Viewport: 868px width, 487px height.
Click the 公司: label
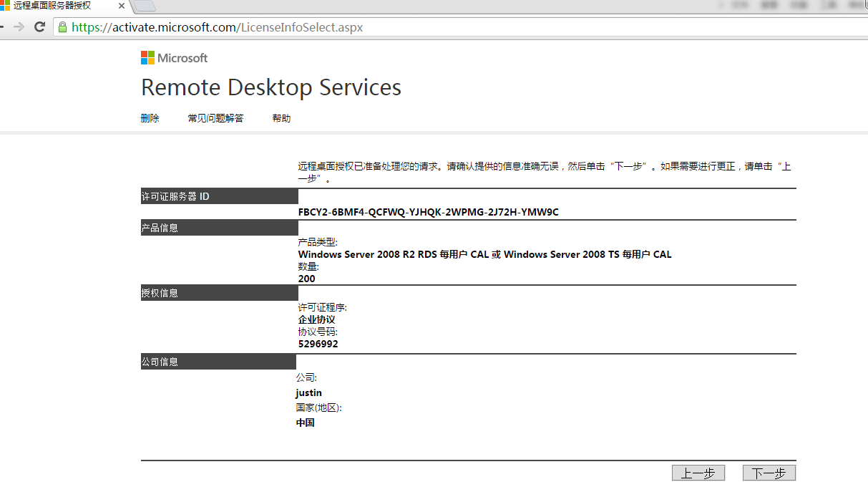pos(306,377)
